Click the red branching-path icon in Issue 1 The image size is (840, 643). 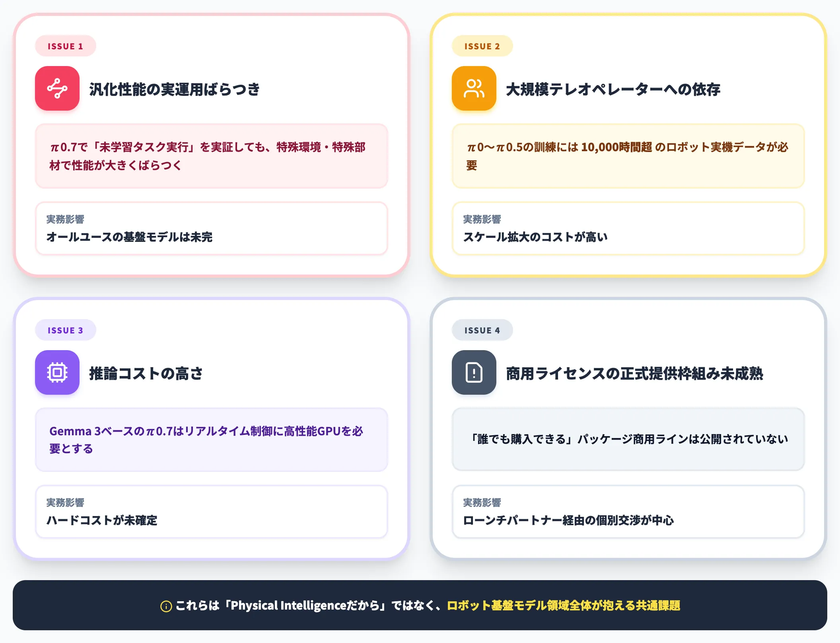point(57,88)
